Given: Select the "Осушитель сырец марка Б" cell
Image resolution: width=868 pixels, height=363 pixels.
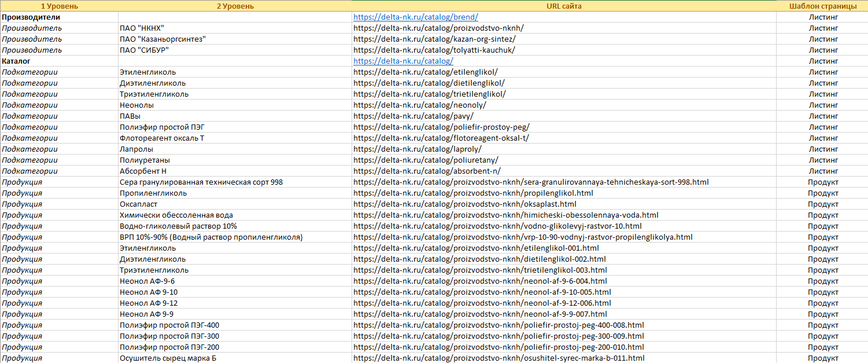Looking at the screenshot, I should (x=168, y=358).
